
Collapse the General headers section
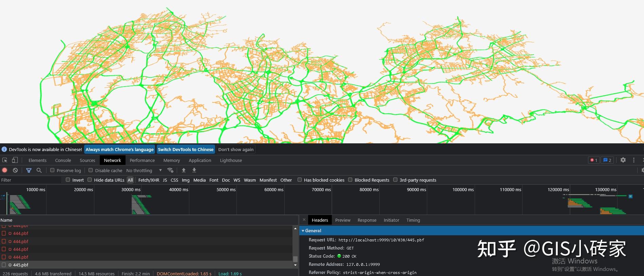click(x=312, y=231)
